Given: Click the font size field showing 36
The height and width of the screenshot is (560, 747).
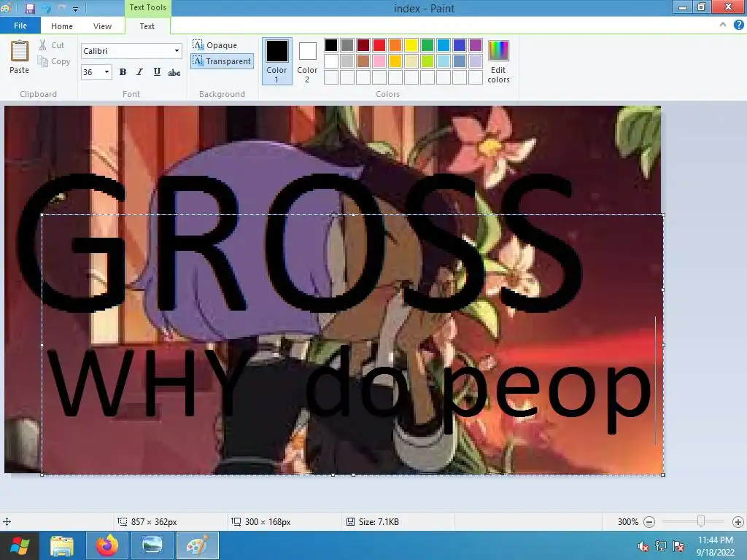Looking at the screenshot, I should coord(92,72).
